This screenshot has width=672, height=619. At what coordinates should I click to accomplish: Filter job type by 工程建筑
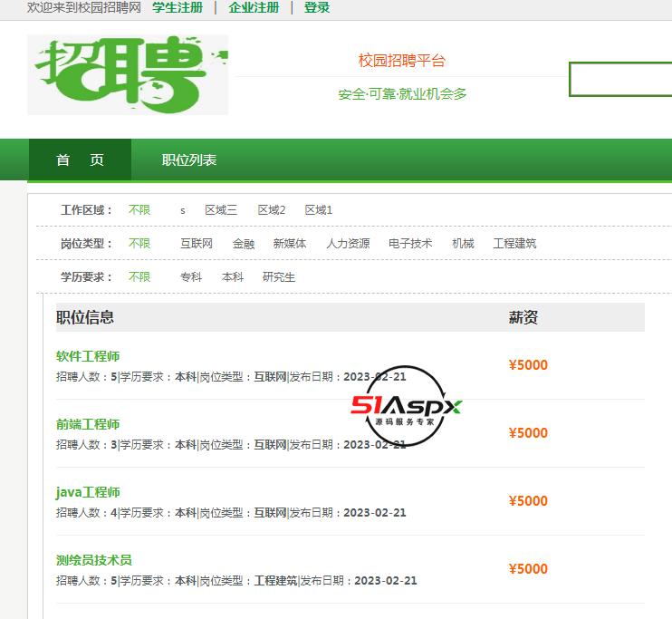[514, 243]
